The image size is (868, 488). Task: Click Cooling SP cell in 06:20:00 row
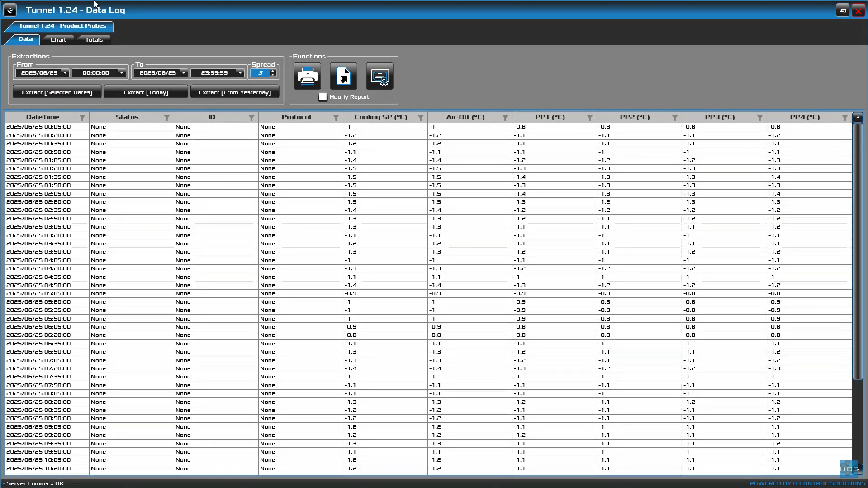(385, 335)
